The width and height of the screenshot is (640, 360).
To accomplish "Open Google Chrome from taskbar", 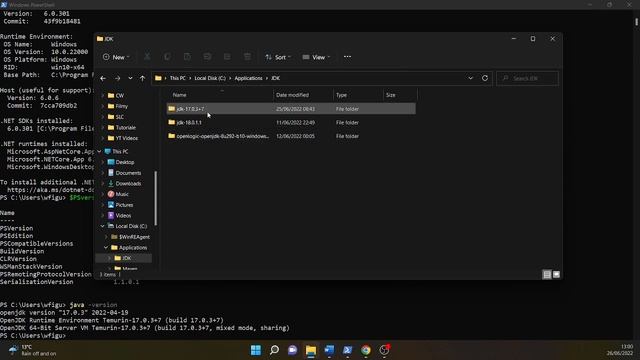I will click(x=366, y=350).
